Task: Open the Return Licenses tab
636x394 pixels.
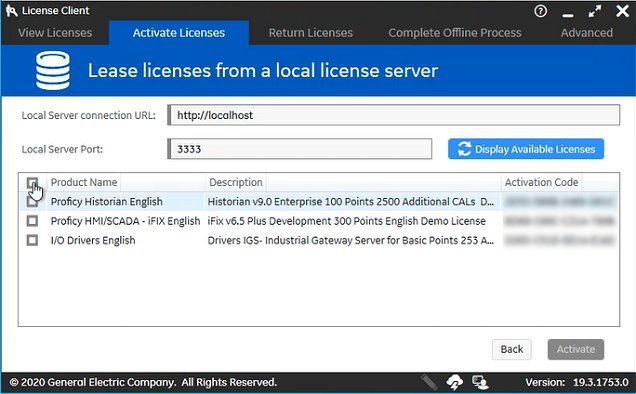Action: click(x=311, y=32)
